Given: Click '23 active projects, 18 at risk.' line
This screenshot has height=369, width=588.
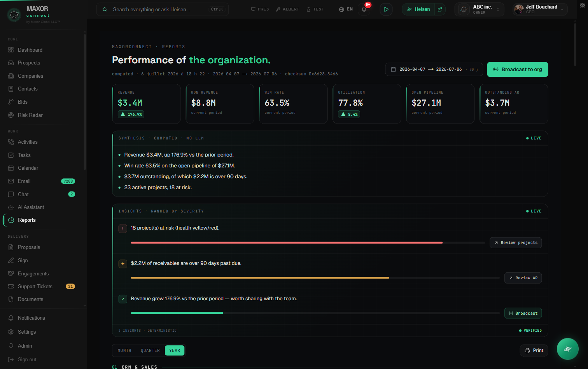Looking at the screenshot, I should pos(158,188).
